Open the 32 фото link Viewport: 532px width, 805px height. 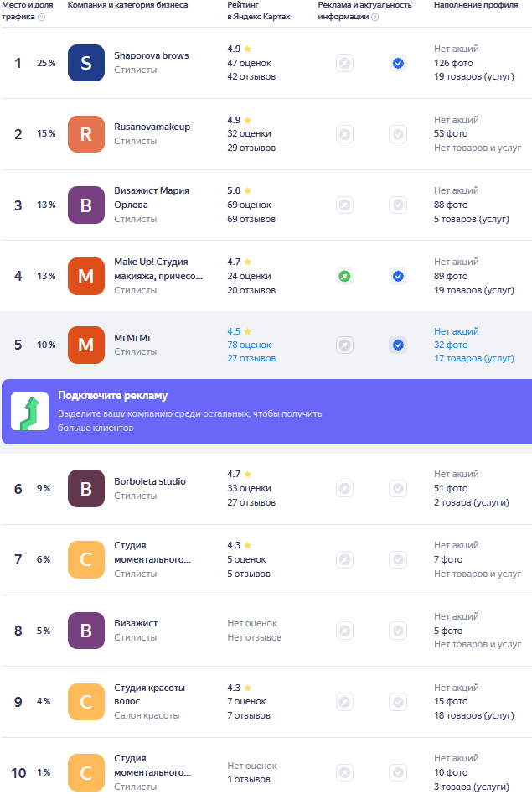coord(451,345)
